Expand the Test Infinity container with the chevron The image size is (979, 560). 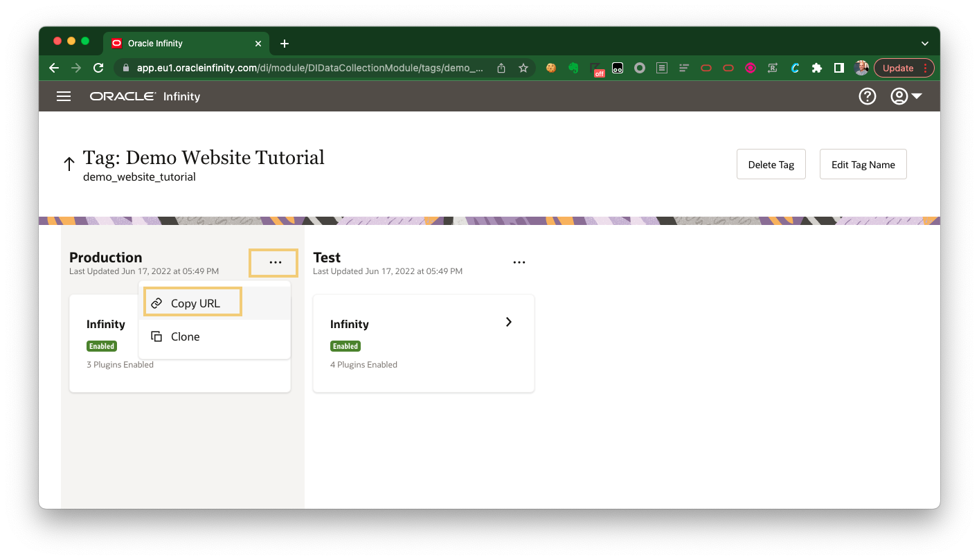(508, 322)
